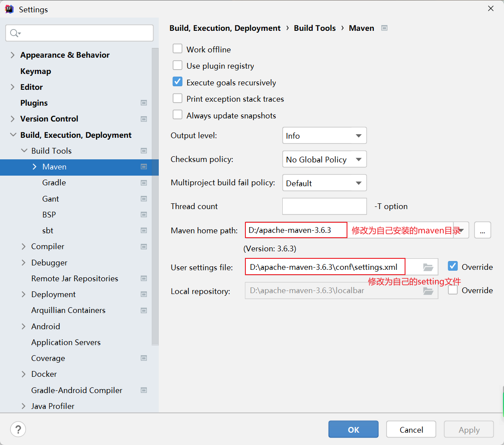Check Always update snapshots
This screenshot has width=504, height=445.
(x=177, y=114)
